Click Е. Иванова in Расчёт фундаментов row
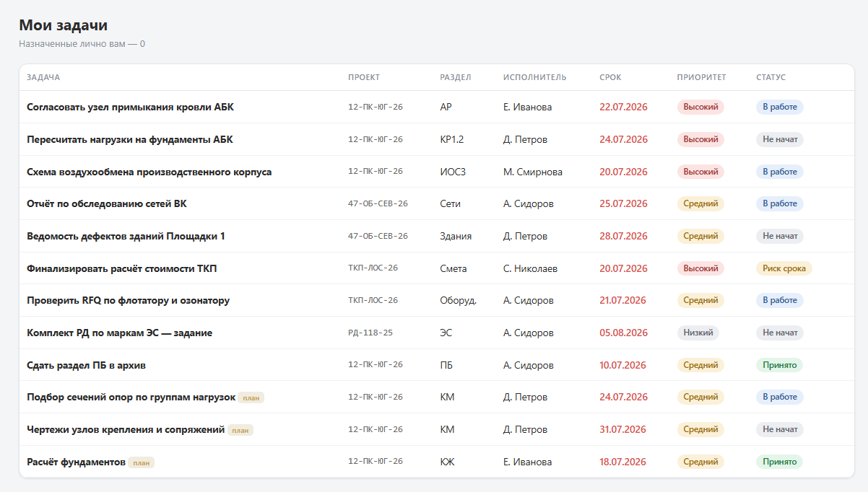Screen dimensions: 868x492 click(527, 462)
